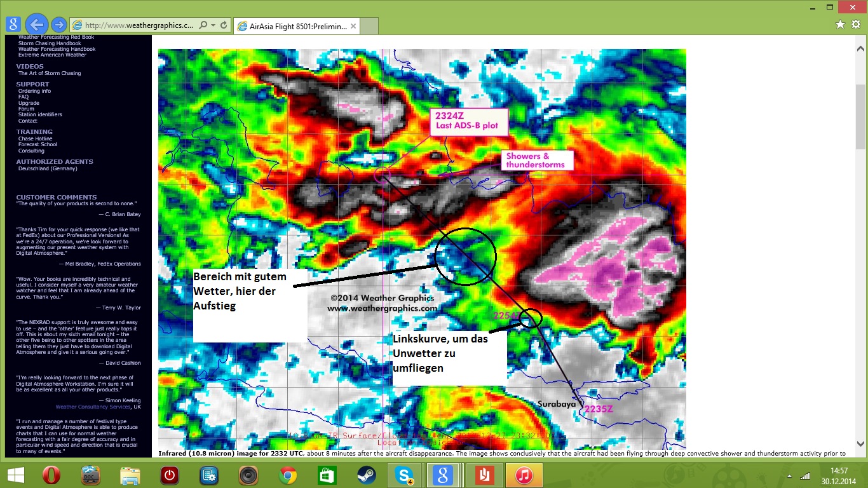Close the AirAsia Flight 8501 tab
The width and height of the screenshot is (868, 488).
(353, 26)
